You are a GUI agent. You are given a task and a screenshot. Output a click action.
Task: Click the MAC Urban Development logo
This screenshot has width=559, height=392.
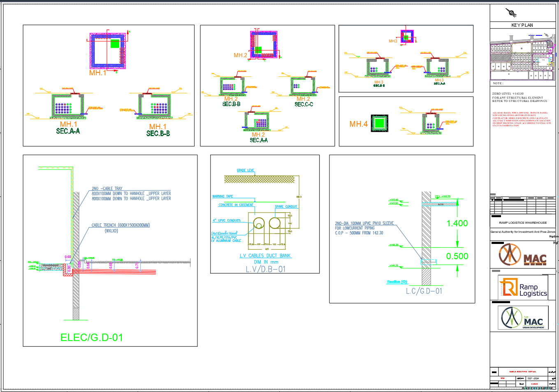[523, 317]
